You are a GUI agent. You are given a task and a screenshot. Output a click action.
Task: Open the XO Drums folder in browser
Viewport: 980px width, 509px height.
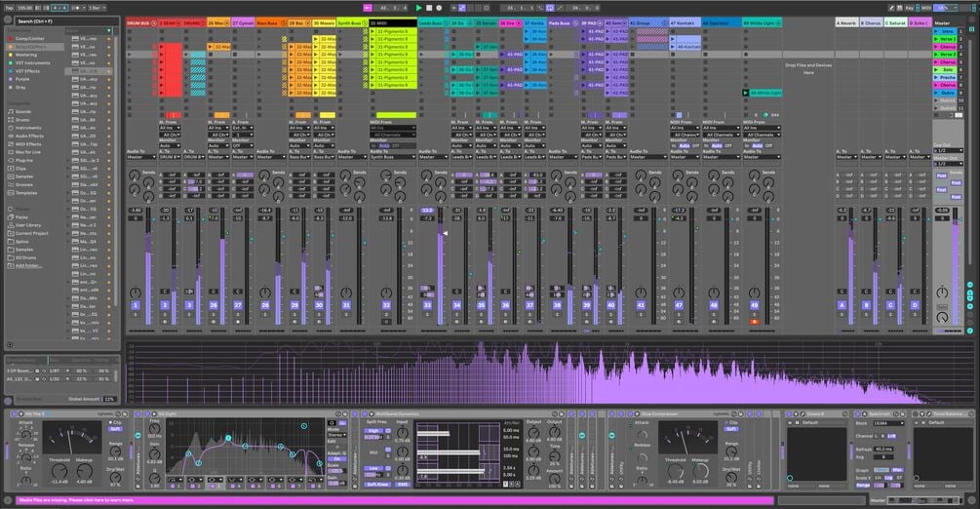coord(25,257)
